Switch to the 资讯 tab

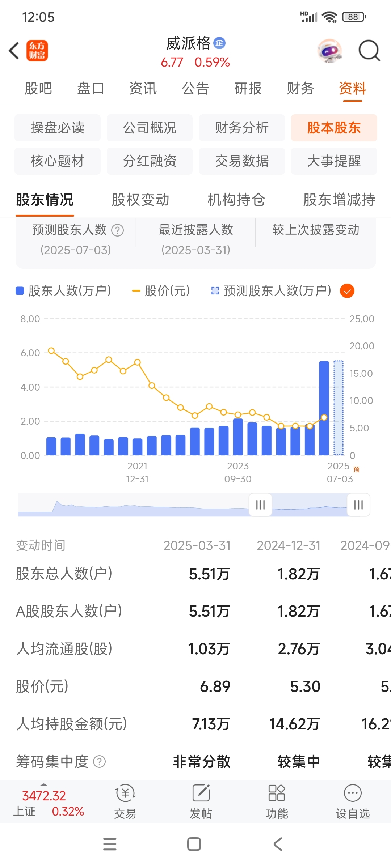(x=143, y=89)
